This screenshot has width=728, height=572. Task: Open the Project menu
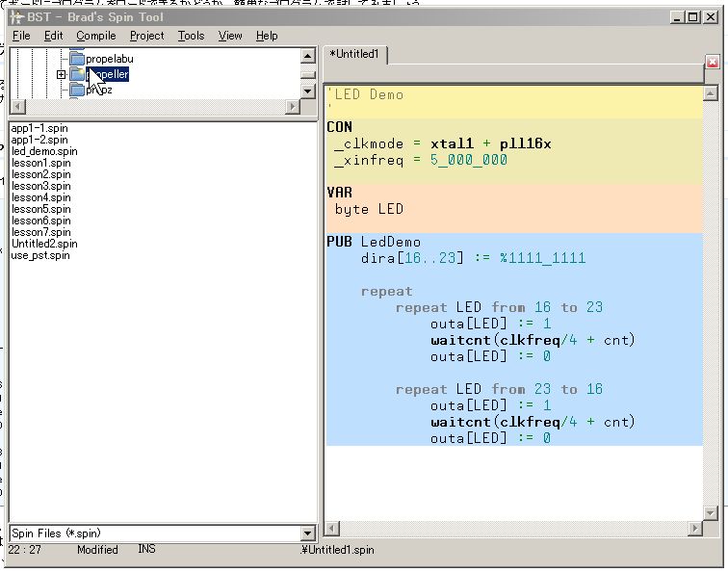pos(146,36)
